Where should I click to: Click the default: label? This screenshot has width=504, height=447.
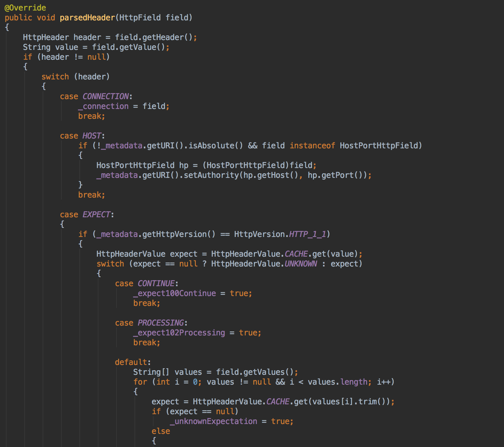pos(133,362)
